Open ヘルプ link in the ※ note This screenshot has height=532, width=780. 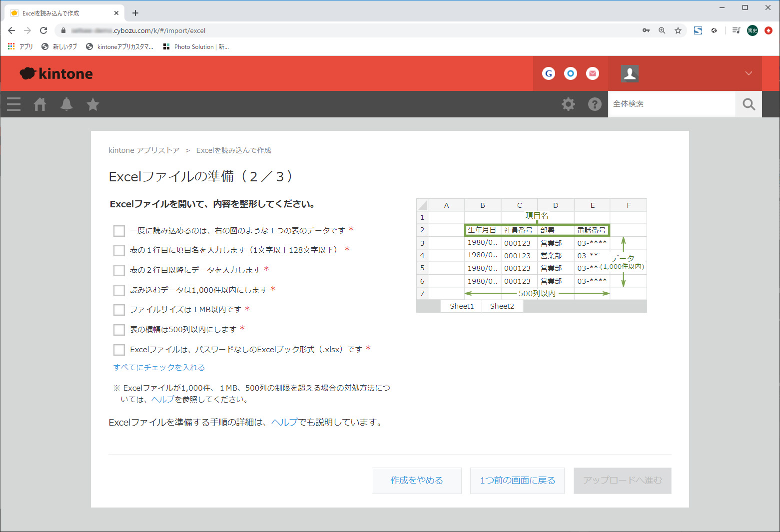pos(163,399)
